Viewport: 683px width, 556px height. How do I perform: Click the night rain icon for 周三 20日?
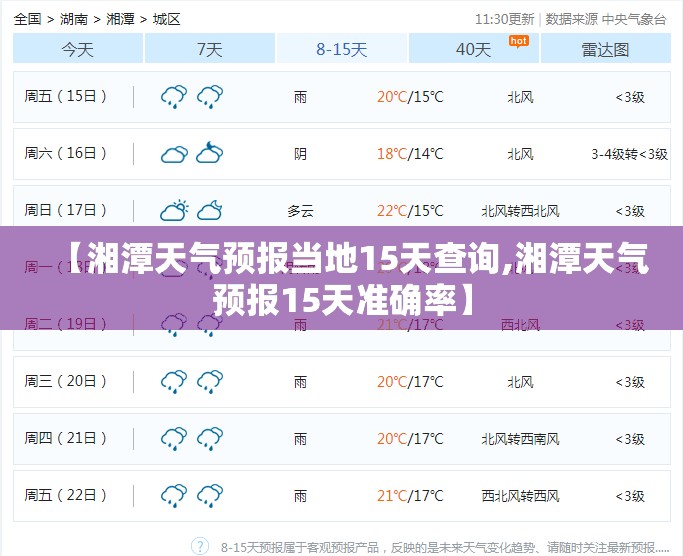[210, 382]
